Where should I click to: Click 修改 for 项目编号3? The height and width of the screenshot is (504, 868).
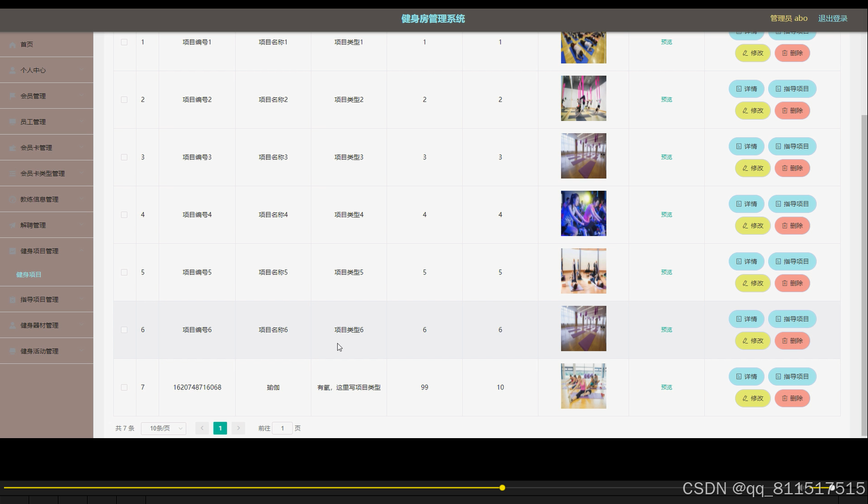pyautogui.click(x=753, y=168)
